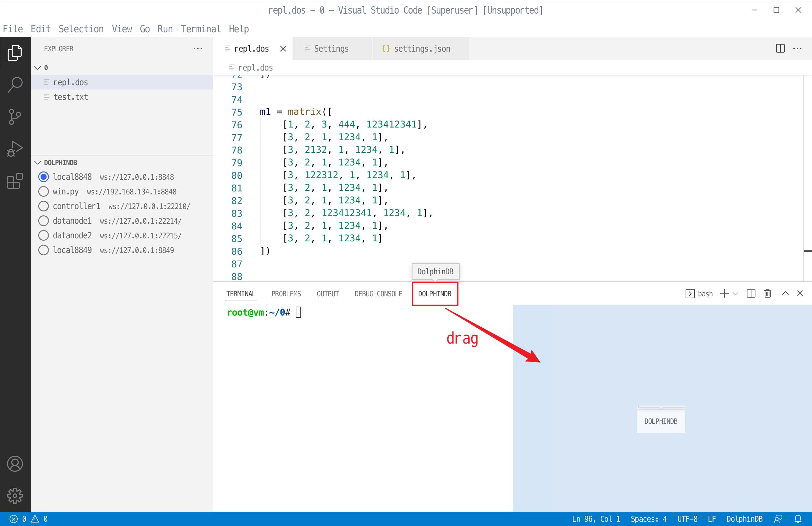Open the Manage gear menu
The width and height of the screenshot is (812, 526).
15,495
